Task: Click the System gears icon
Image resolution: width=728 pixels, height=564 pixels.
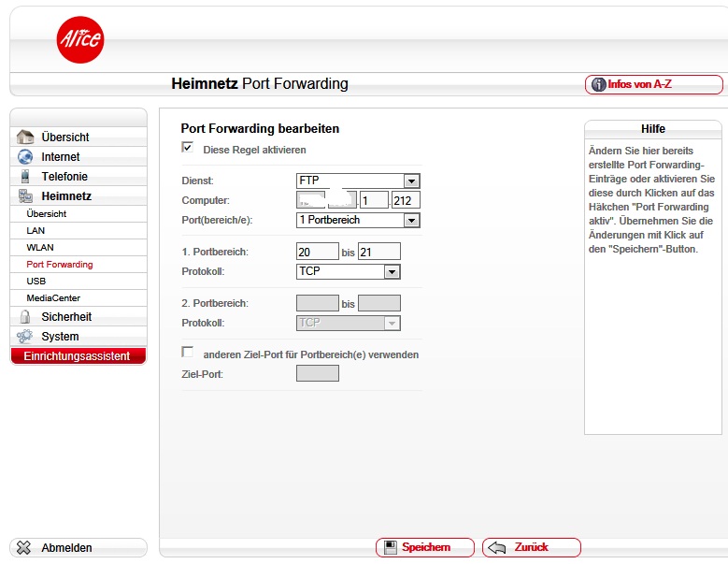Action: click(x=25, y=337)
